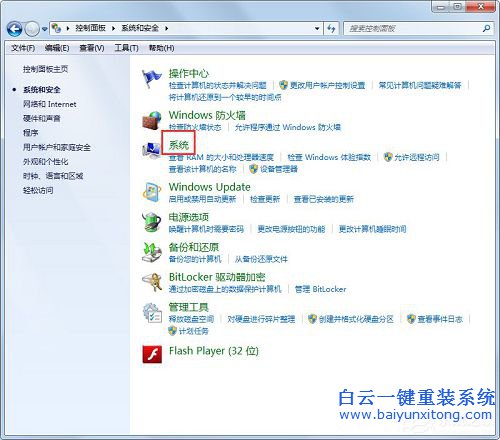The width and height of the screenshot is (500, 440).
Task: Open 轻松访问 category
Action: click(38, 190)
